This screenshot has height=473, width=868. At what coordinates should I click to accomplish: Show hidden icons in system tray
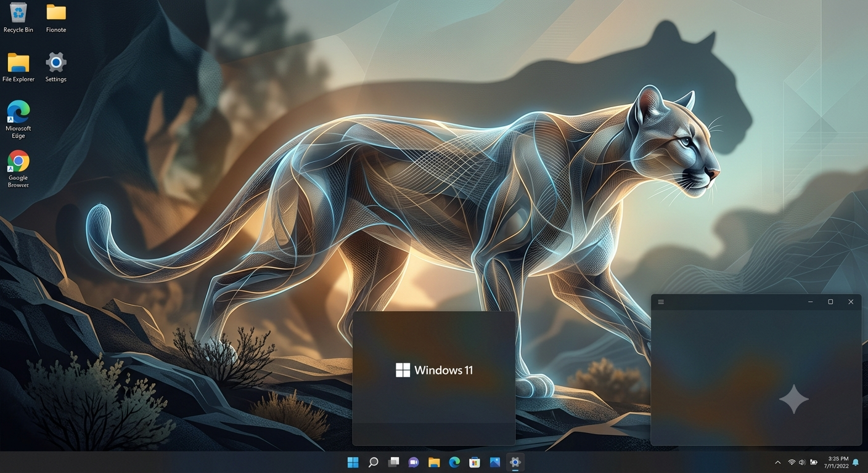tap(778, 463)
